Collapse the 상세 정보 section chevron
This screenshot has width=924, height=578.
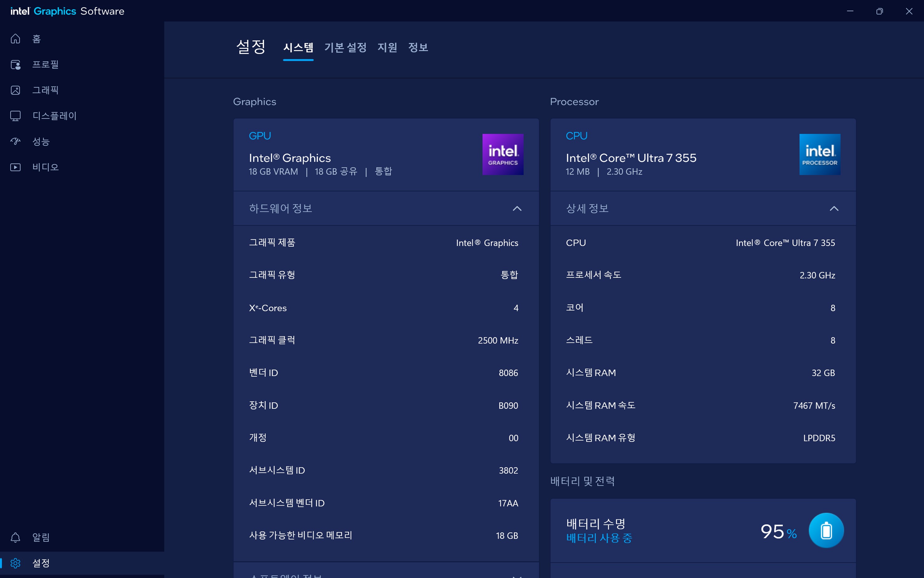tap(834, 208)
